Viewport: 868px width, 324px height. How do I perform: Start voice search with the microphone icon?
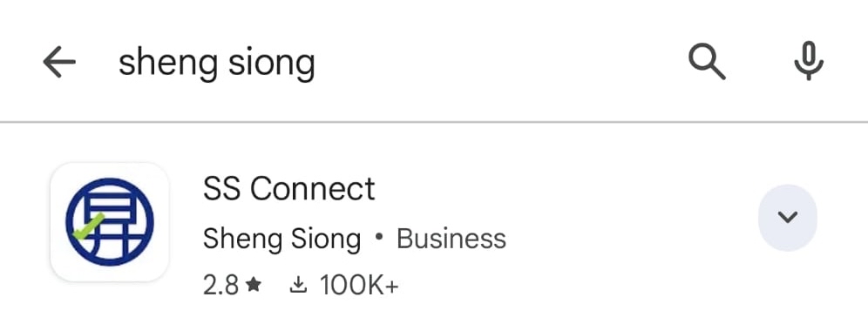tap(809, 61)
